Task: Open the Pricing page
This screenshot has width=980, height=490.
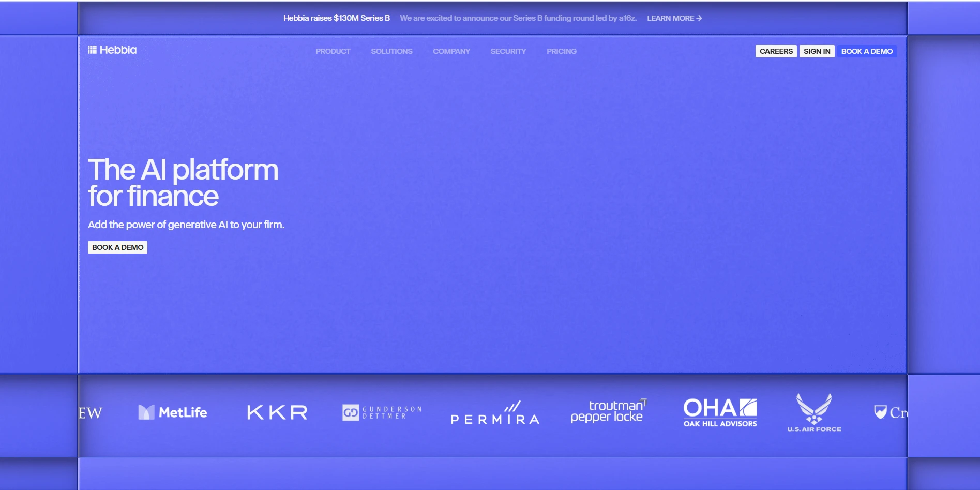Action: click(561, 51)
